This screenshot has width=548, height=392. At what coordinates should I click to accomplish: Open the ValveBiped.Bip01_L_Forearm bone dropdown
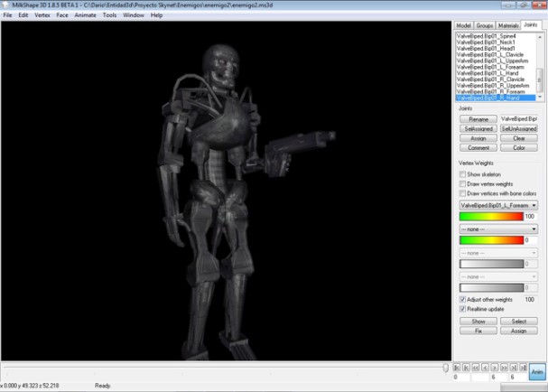tap(498, 205)
